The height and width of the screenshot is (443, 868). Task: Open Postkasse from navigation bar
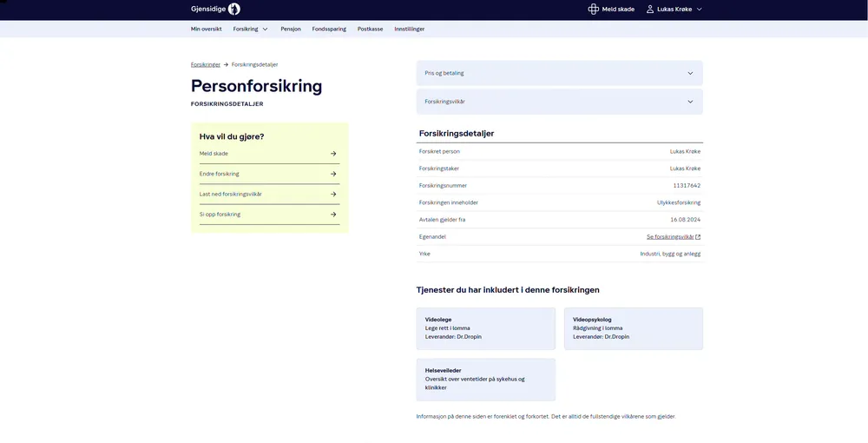click(x=370, y=29)
